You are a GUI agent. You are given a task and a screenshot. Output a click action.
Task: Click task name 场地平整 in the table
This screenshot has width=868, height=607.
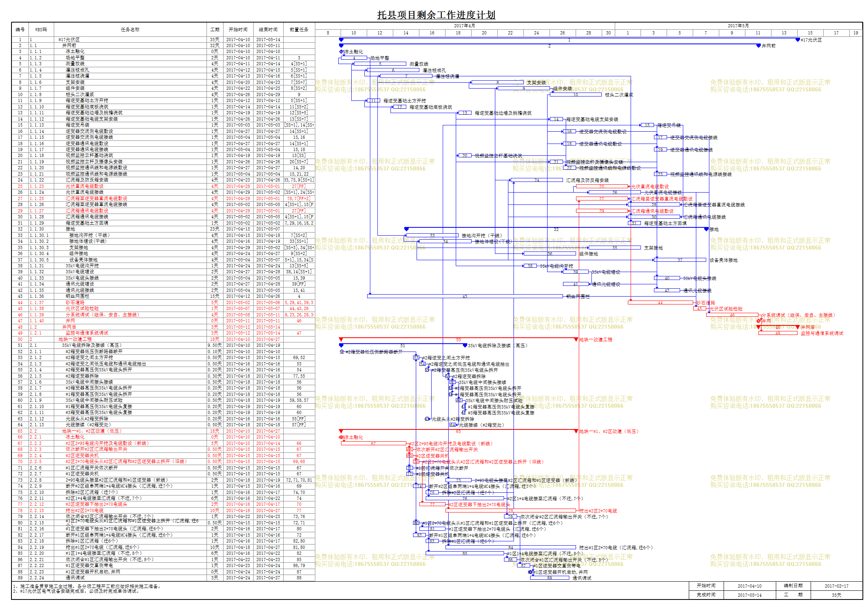[x=75, y=58]
